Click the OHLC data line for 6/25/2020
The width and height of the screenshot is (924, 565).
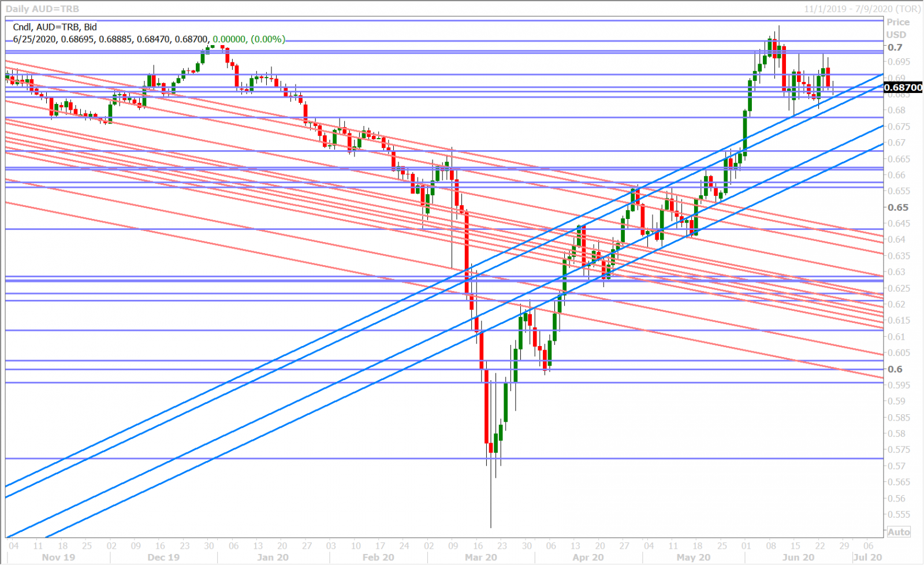pos(149,39)
